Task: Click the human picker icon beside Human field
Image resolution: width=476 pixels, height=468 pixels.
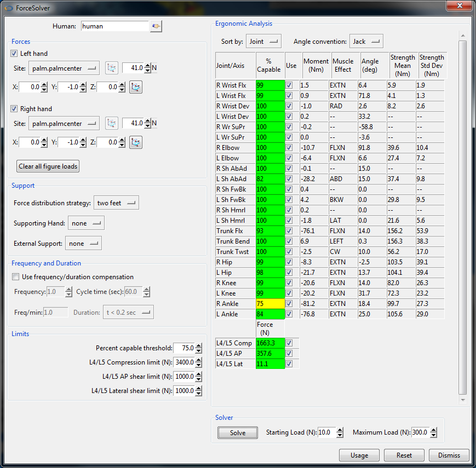Action: tap(156, 26)
